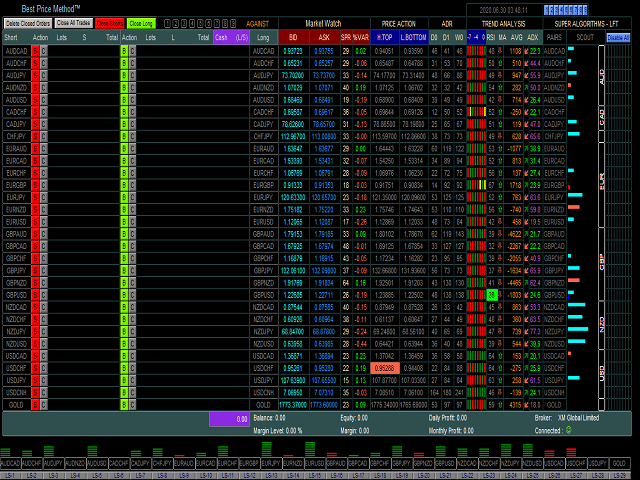This screenshot has height=480, width=640.
Task: Click the green B buy icon for USDCAD
Action: point(124,356)
